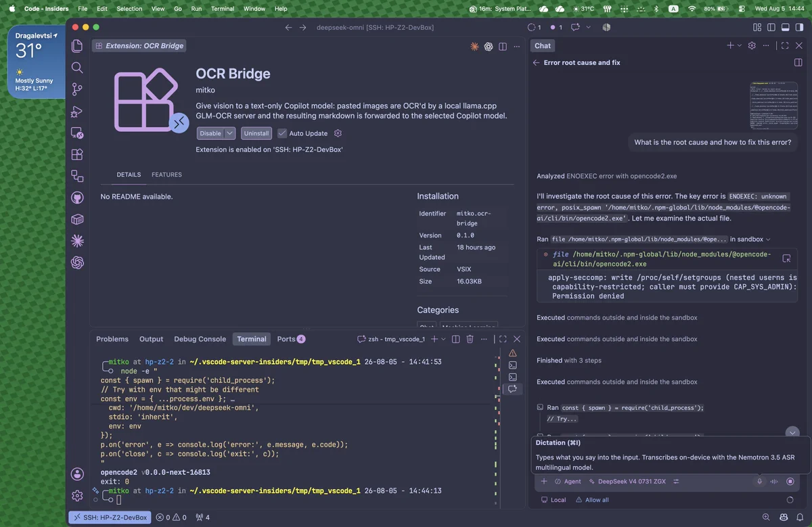Click the deepseek-omni command center search box
The image size is (812, 527).
click(x=375, y=27)
